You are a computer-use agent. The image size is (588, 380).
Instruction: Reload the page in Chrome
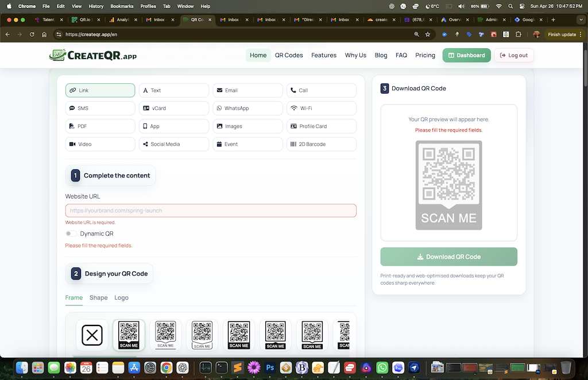point(32,34)
